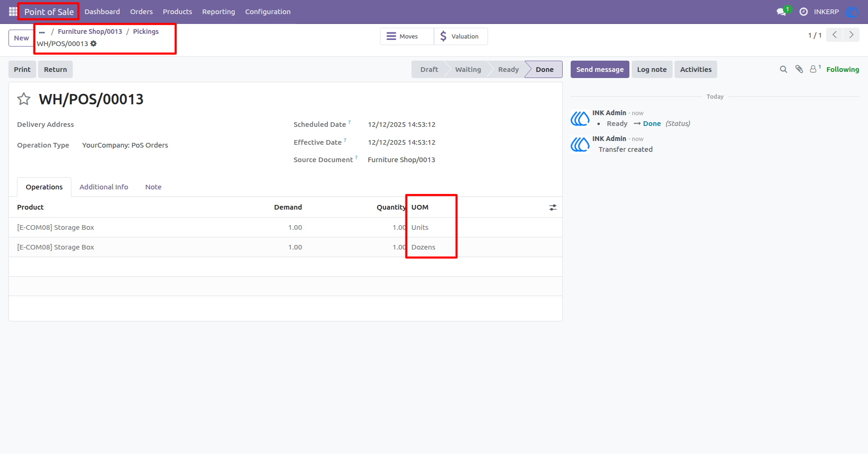Click the INKERP company name
The height and width of the screenshot is (454, 868).
pos(826,12)
